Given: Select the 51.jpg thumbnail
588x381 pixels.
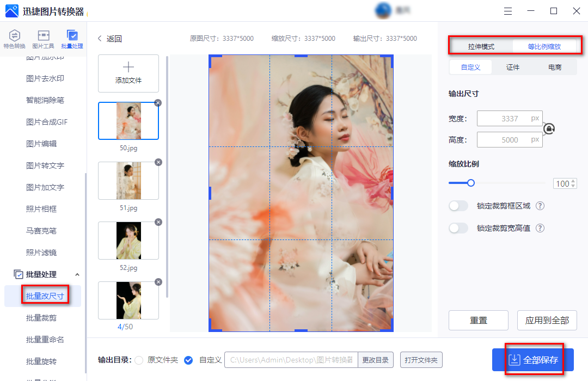Looking at the screenshot, I should 128,181.
